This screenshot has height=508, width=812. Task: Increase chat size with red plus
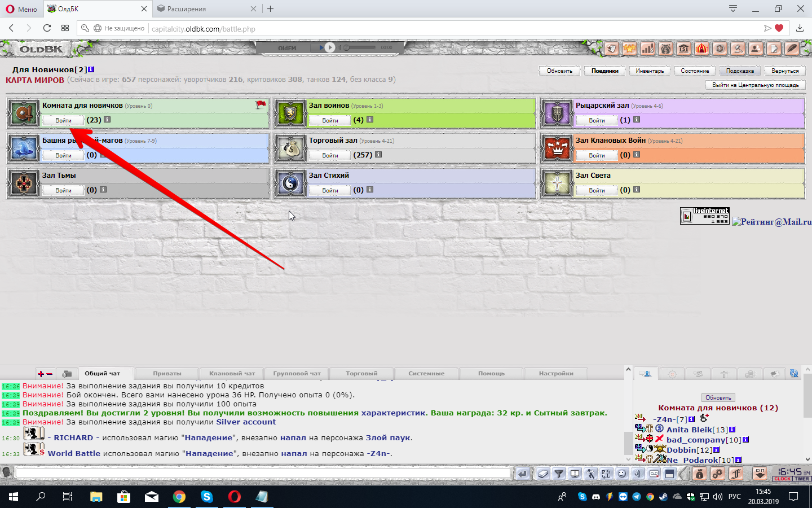[x=41, y=374]
